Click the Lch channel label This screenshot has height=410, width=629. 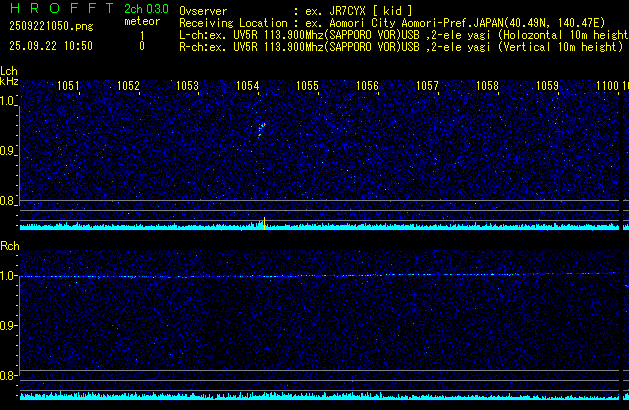(9, 70)
